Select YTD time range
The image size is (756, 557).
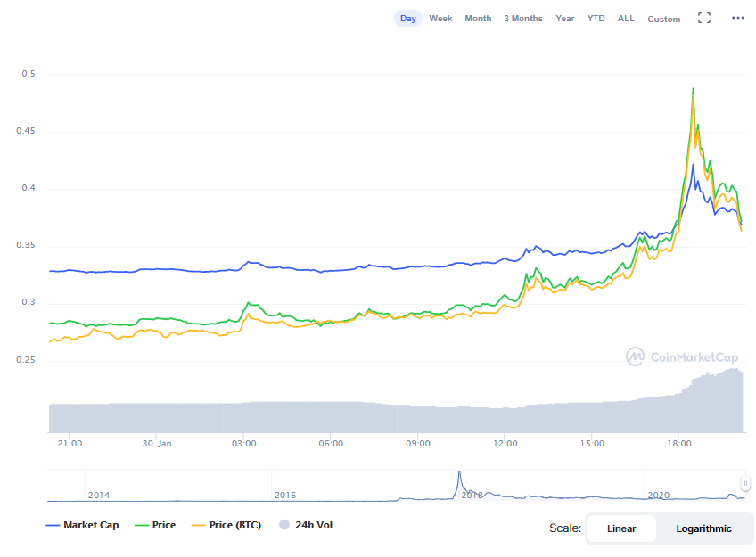(596, 19)
